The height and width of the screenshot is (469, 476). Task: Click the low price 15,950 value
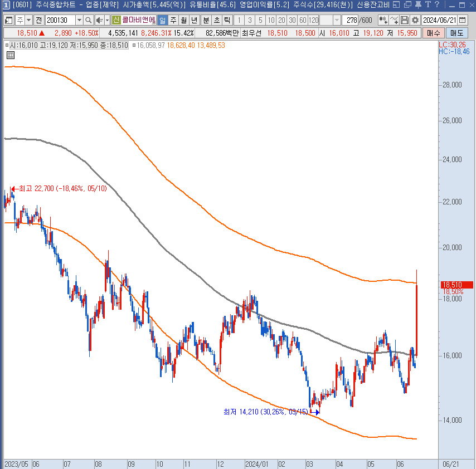pyautogui.click(x=407, y=33)
